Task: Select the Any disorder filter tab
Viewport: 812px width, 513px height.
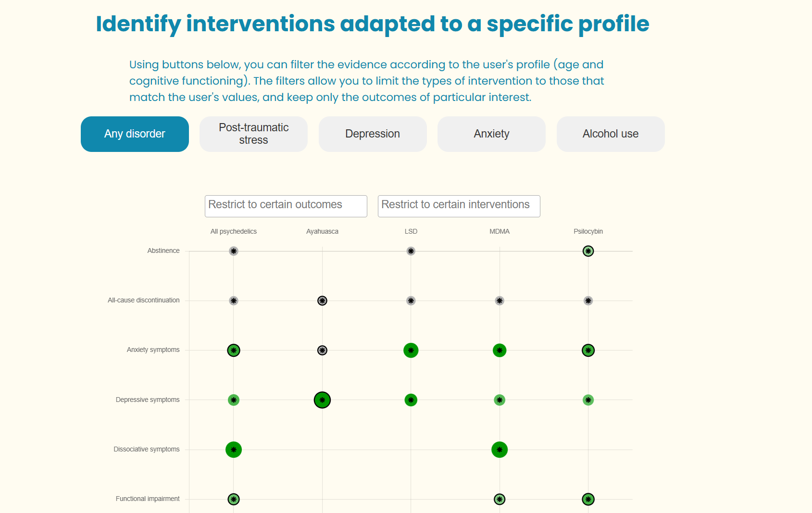Action: [x=135, y=134]
